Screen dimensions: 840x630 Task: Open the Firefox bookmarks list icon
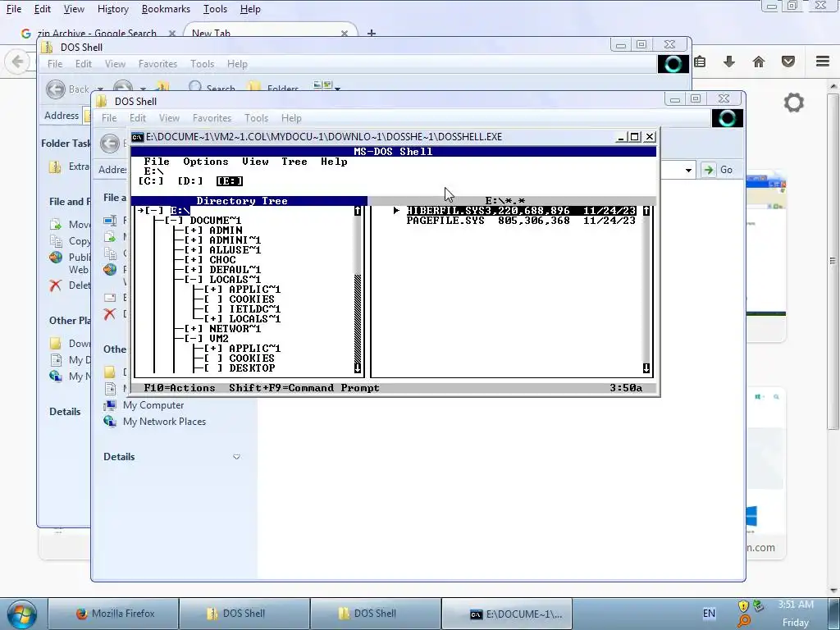(x=700, y=62)
